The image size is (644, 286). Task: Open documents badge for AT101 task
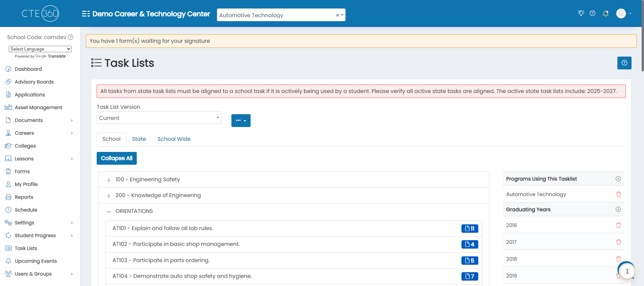[x=470, y=228]
